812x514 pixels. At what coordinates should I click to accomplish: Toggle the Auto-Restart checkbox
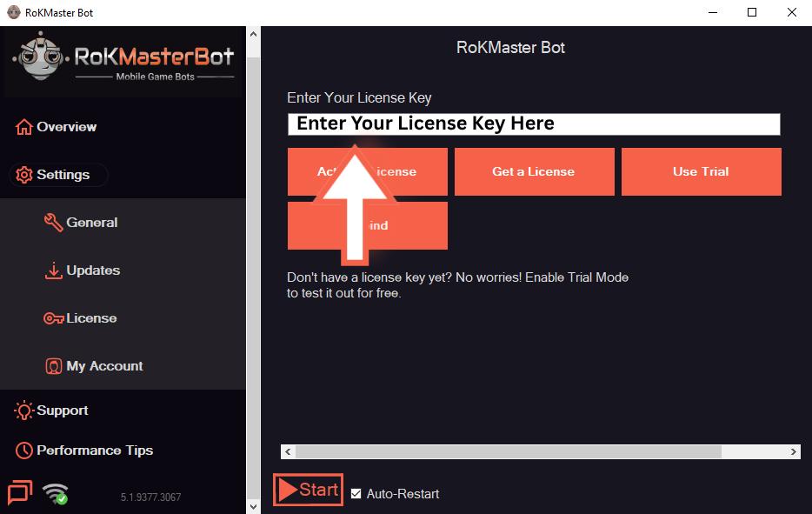click(x=356, y=494)
